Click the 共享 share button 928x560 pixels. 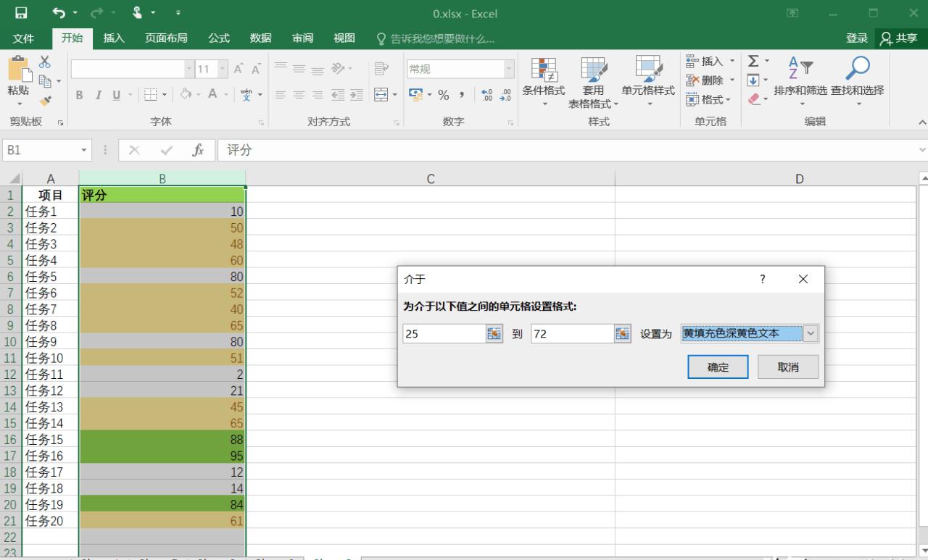click(x=900, y=38)
